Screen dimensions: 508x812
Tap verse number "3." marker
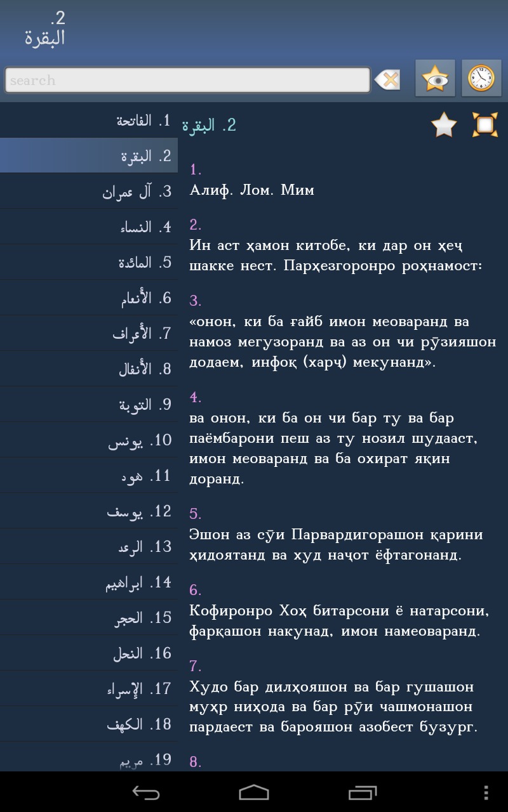pyautogui.click(x=196, y=301)
